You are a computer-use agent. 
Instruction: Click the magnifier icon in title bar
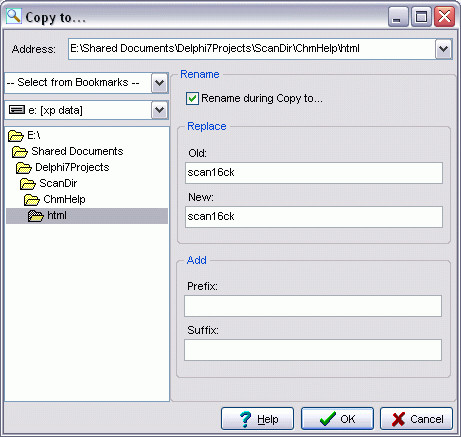(13, 16)
